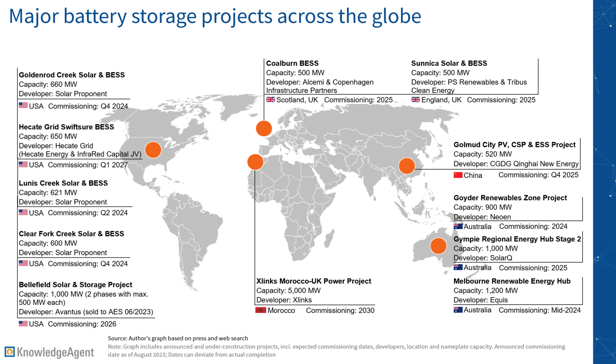Click the orange marker over the USA

coord(153,150)
